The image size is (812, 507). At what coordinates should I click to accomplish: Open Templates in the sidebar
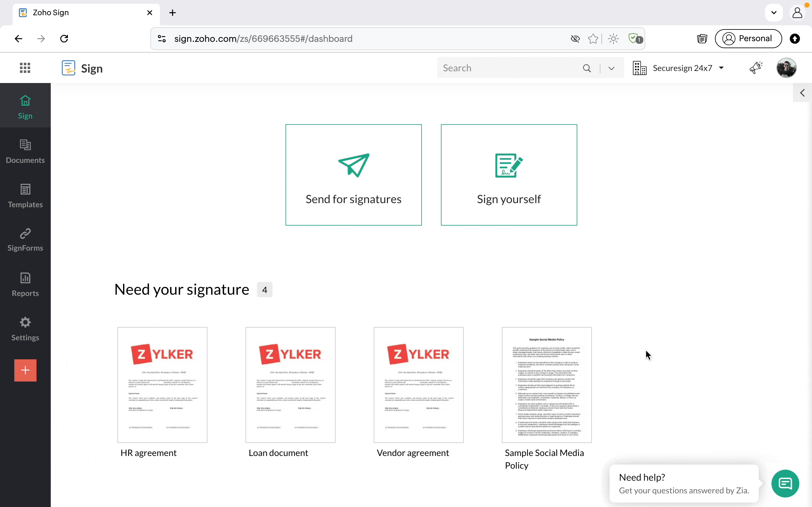click(25, 196)
